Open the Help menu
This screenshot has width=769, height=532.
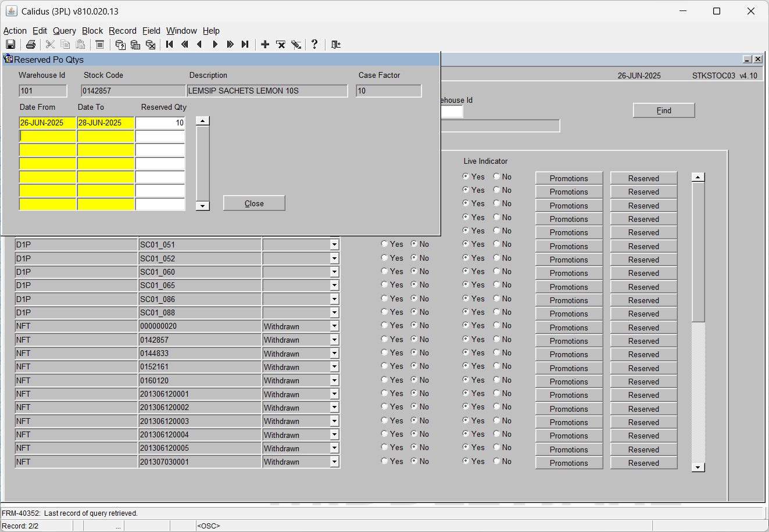click(211, 31)
